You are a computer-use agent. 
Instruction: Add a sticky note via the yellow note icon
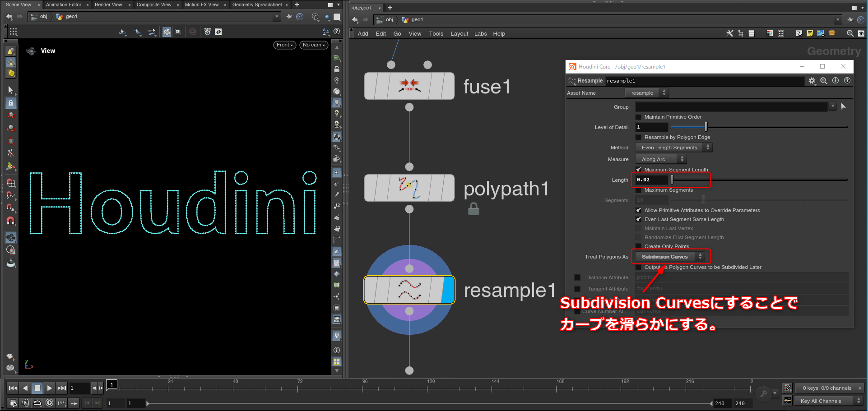810,33
